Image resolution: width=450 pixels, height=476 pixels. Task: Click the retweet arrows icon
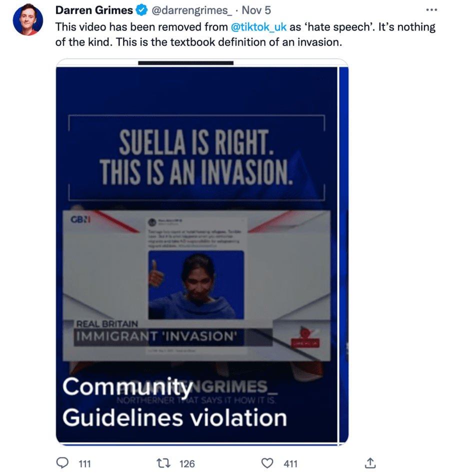click(x=163, y=463)
